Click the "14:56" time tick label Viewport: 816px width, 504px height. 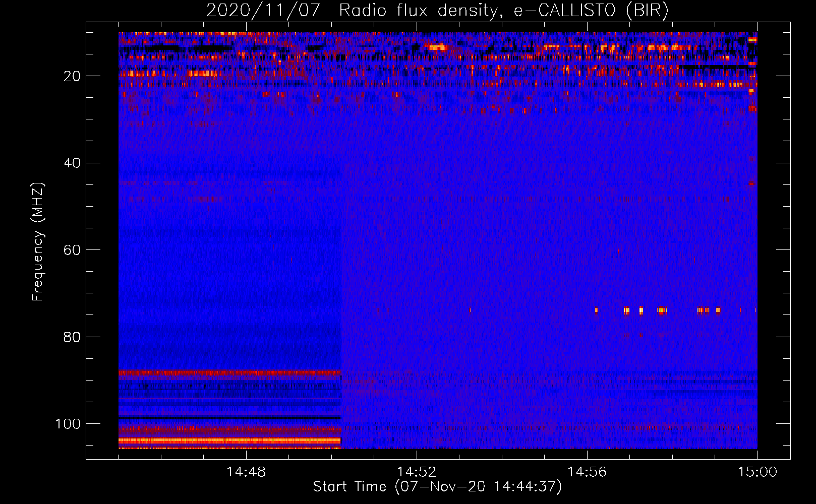pos(587,472)
